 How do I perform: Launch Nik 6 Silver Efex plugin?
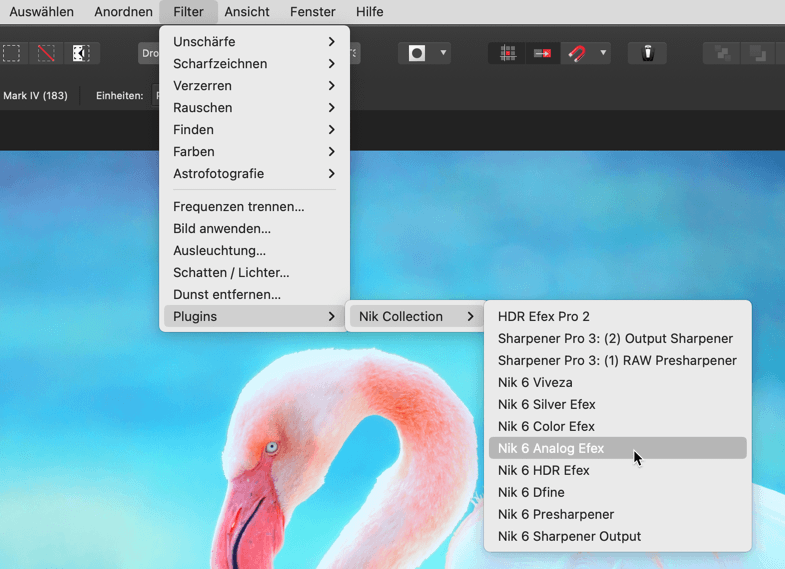[x=617, y=405]
